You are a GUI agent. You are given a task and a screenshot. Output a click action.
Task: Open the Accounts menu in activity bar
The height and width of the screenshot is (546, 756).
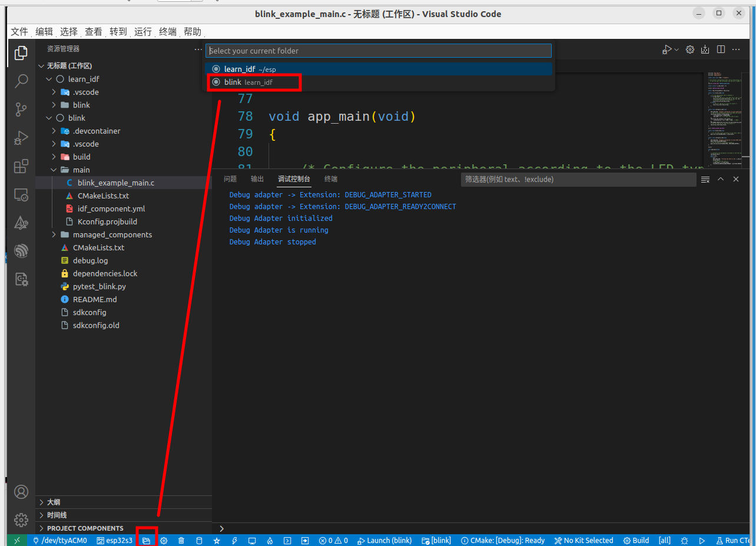[x=21, y=492]
